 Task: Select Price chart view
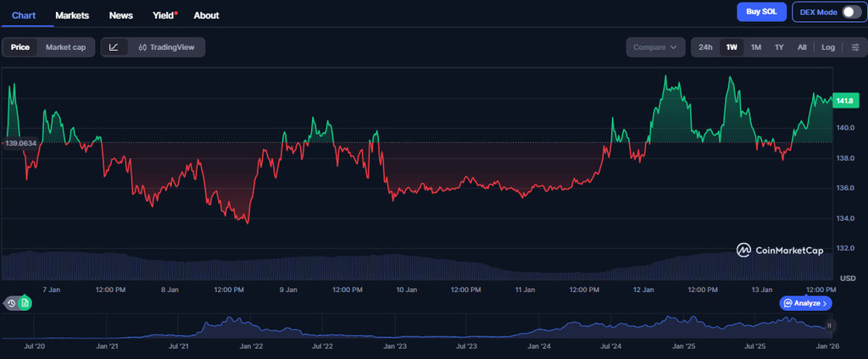point(20,47)
